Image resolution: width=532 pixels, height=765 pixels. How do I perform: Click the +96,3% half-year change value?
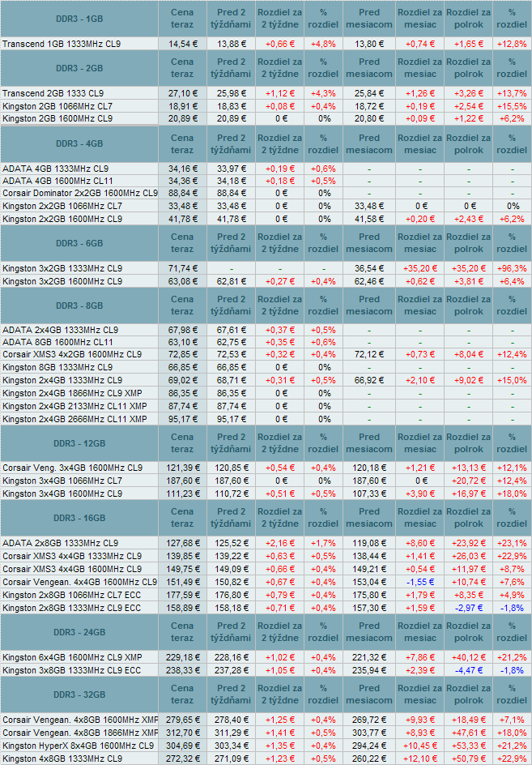point(512,268)
